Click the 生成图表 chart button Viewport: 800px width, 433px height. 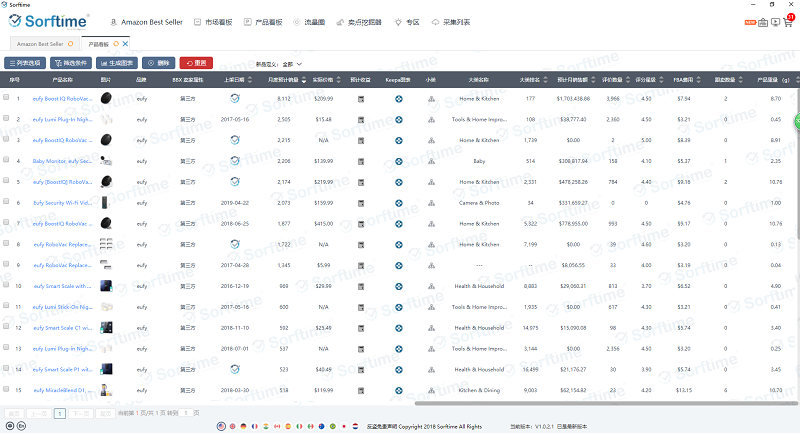coord(117,63)
